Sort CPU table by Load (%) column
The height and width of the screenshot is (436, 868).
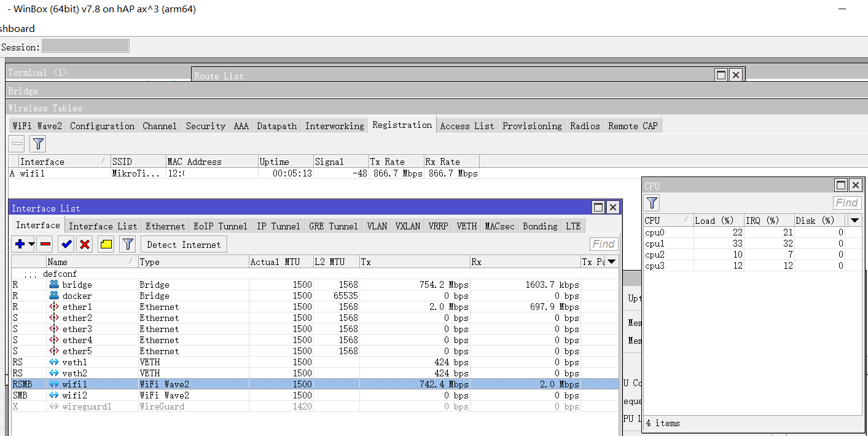tap(714, 220)
